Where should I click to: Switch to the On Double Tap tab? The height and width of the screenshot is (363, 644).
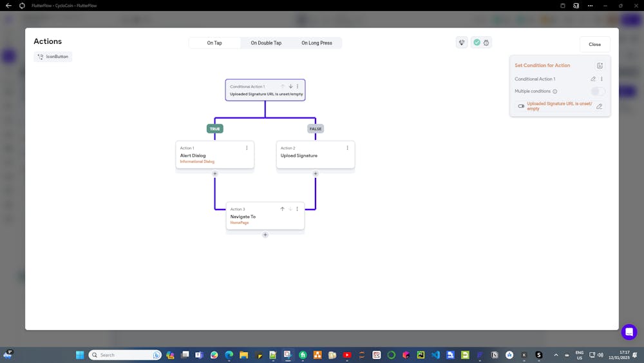click(x=266, y=43)
